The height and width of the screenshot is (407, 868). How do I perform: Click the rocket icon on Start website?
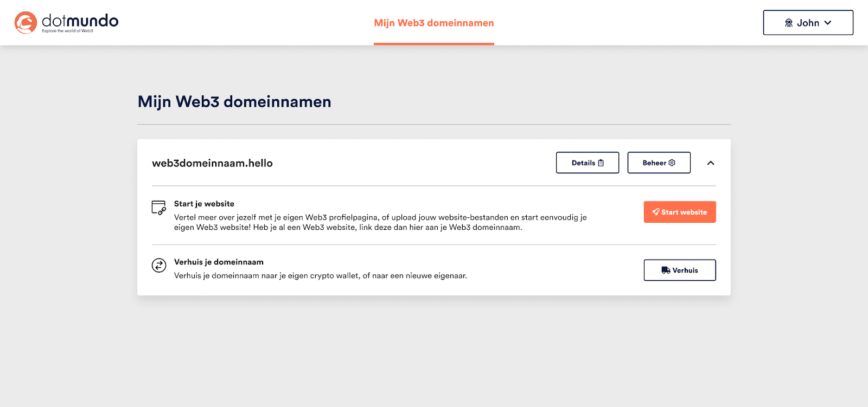[x=656, y=212]
